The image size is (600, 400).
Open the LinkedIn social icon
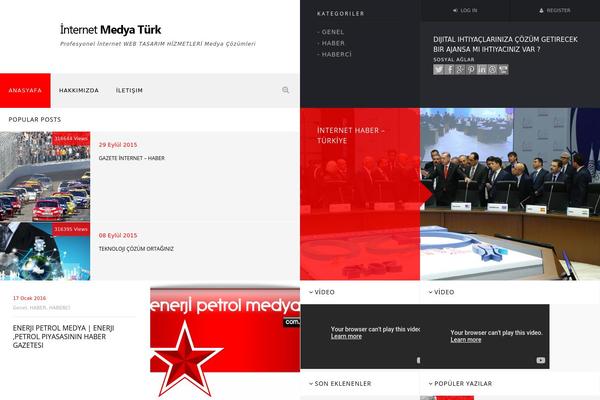(x=482, y=69)
